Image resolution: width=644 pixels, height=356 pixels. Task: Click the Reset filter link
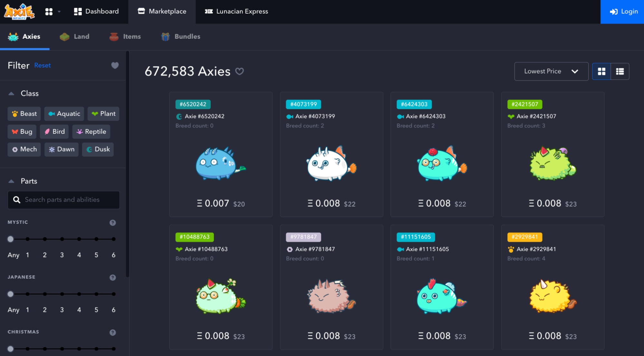pos(42,65)
